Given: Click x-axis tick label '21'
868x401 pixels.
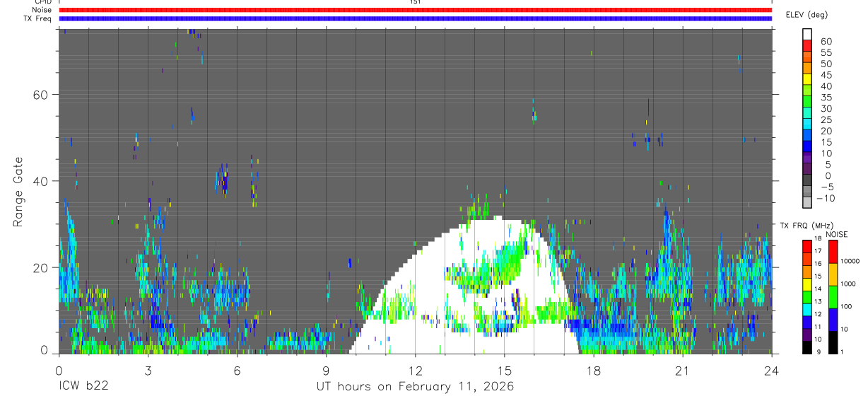Looking at the screenshot, I should coord(683,371).
